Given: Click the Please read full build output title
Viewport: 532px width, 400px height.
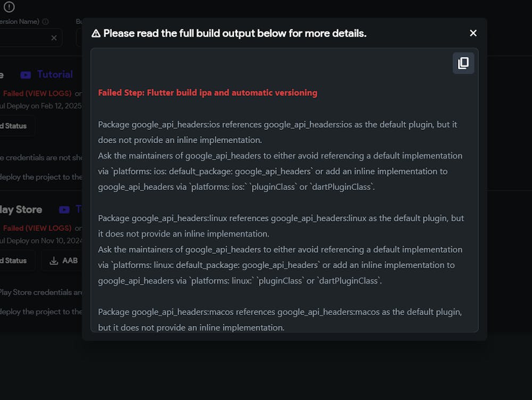Looking at the screenshot, I should pos(235,34).
